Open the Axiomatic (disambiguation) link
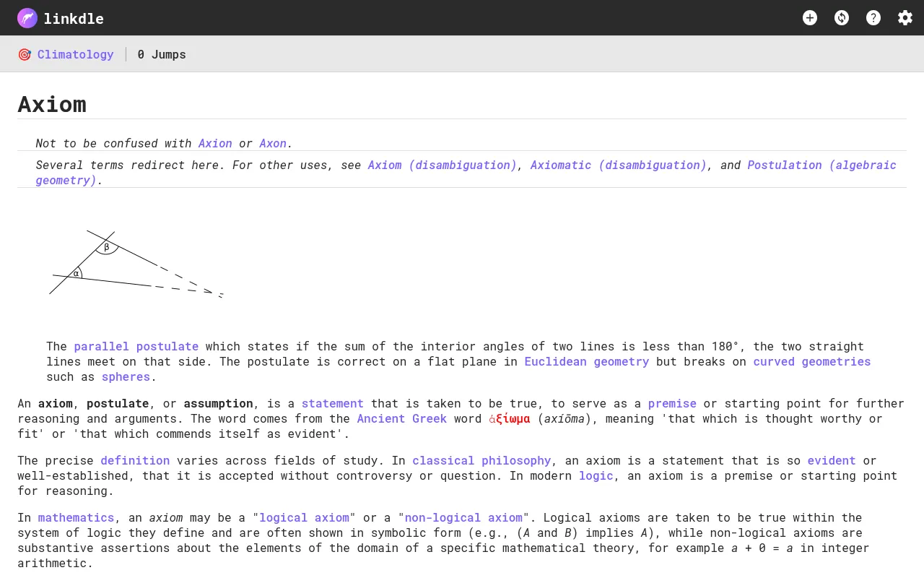This screenshot has width=924, height=578. point(619,165)
